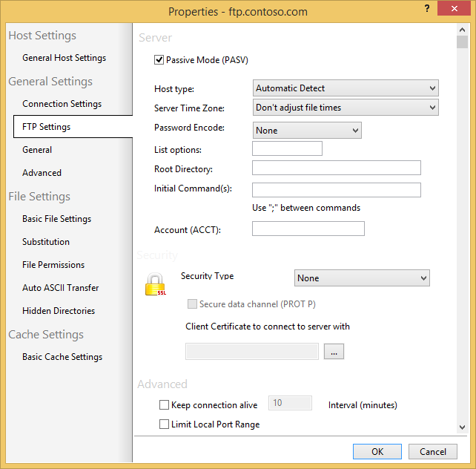Select Basic Cache Settings item

(x=62, y=357)
